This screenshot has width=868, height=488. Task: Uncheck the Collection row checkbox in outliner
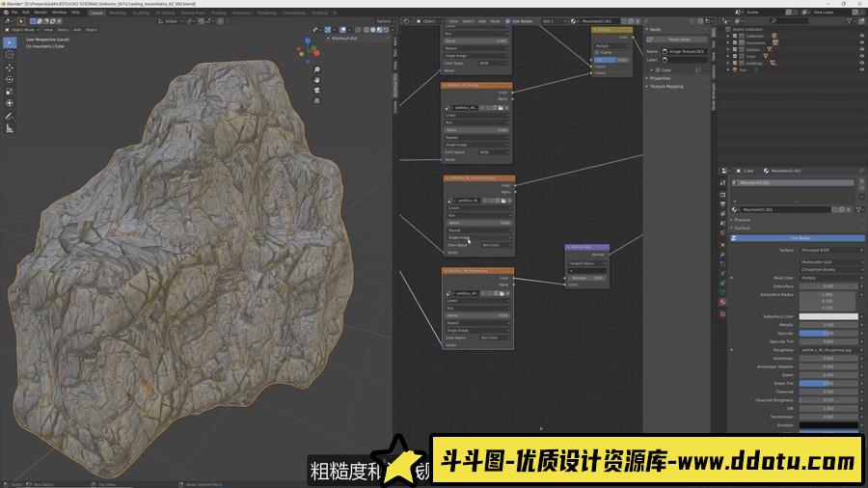click(x=735, y=36)
